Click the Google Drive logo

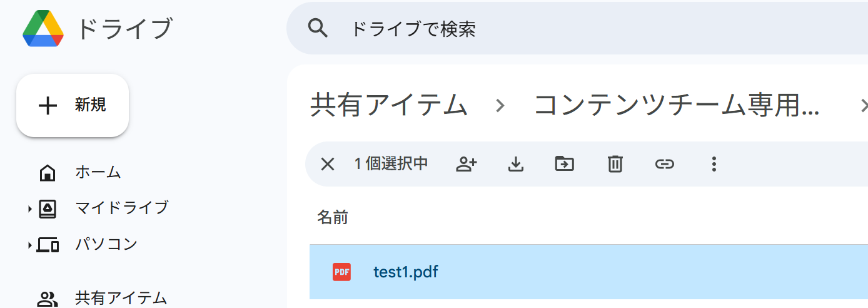[43, 29]
